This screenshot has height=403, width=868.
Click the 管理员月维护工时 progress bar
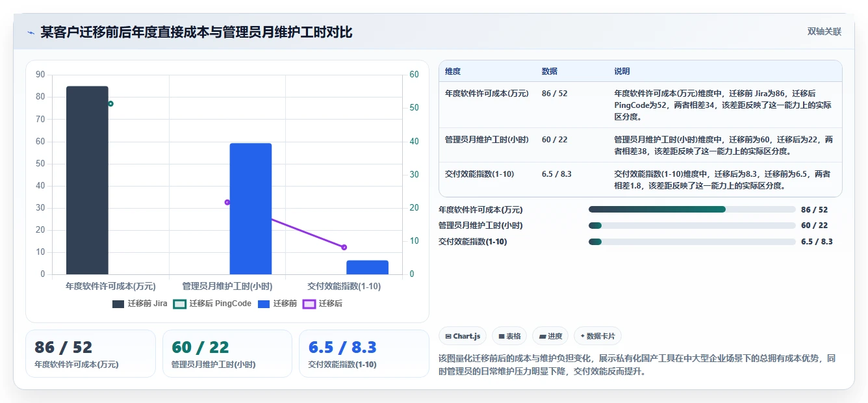tap(692, 225)
